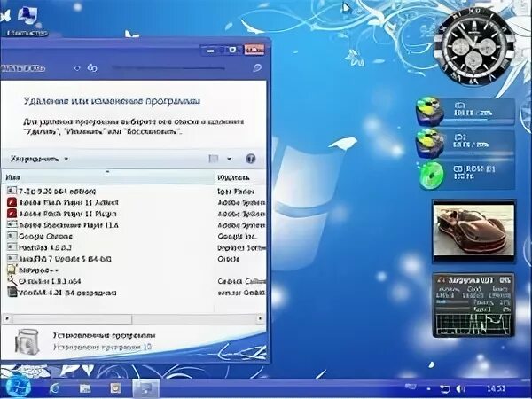Click the CPU meter gadget graph
Screen dimensions: 532x399
pos(473,324)
